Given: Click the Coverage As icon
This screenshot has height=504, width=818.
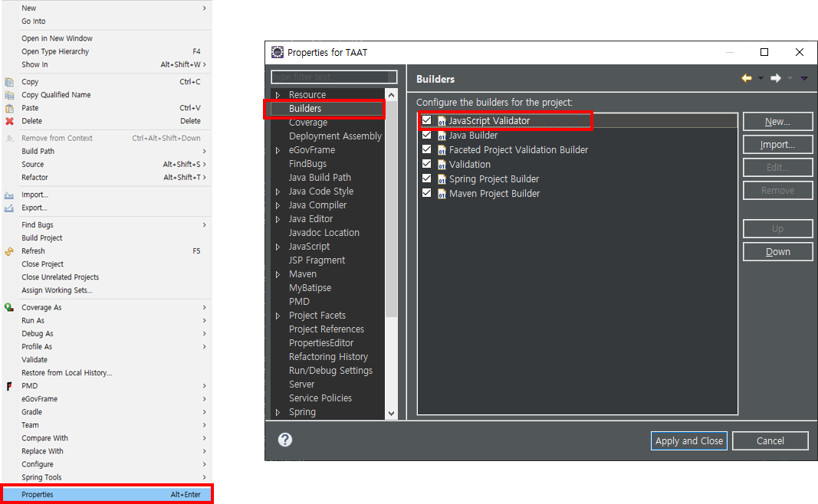Looking at the screenshot, I should point(8,306).
